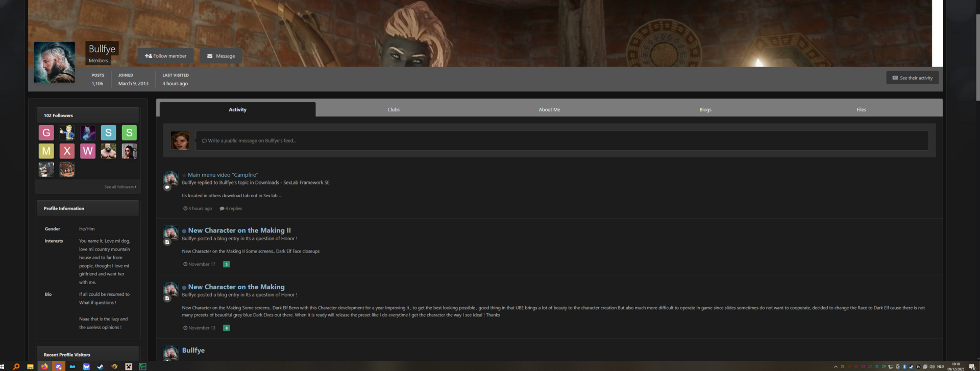Open the reaction count badge beside November 17
980x371 pixels.
[x=227, y=264]
